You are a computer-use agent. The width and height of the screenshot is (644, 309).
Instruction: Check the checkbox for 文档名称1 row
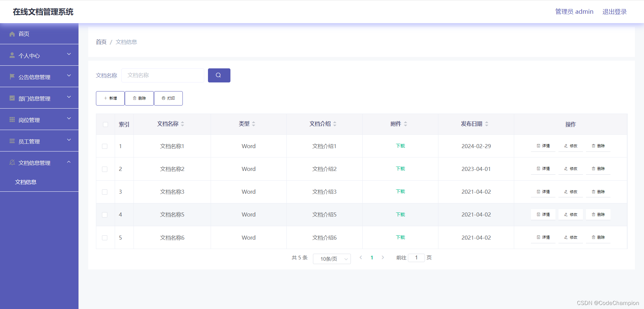pyautogui.click(x=105, y=146)
